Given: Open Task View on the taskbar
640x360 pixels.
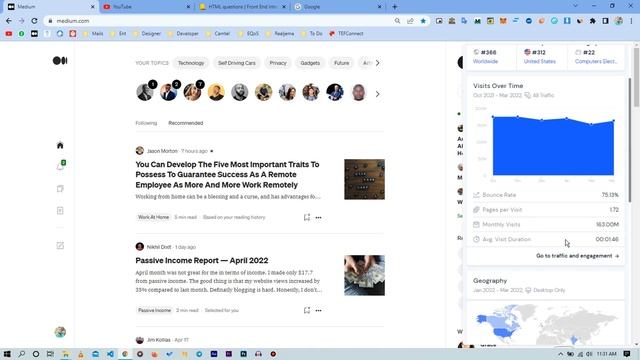Looking at the screenshot, I should [50, 354].
